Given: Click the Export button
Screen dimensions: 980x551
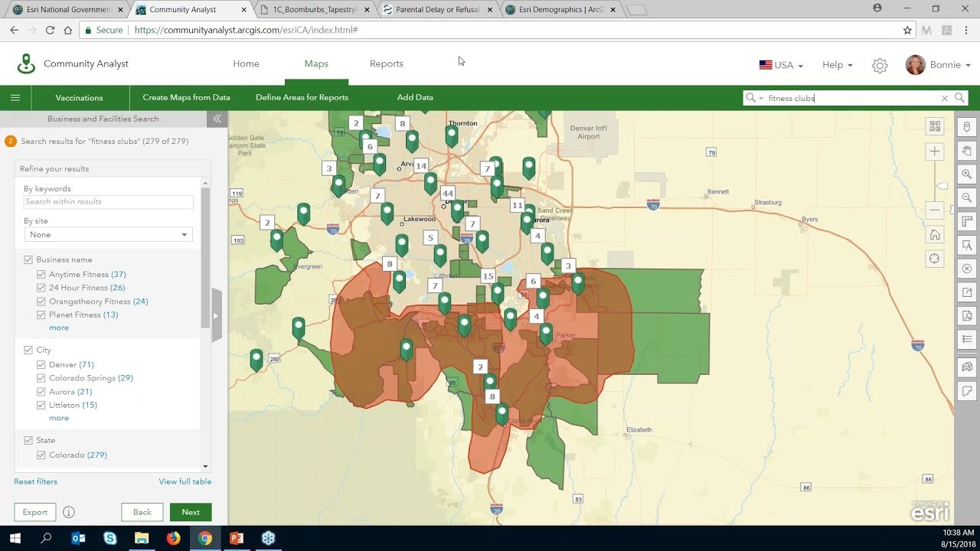Looking at the screenshot, I should point(35,512).
